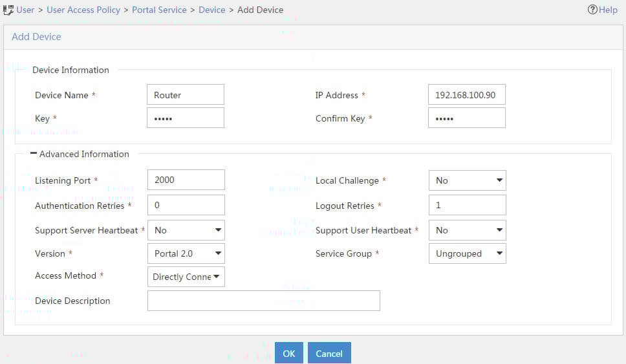Go to User Access Policy breadcrumb
Viewport: 626px width, 364px height.
83,10
